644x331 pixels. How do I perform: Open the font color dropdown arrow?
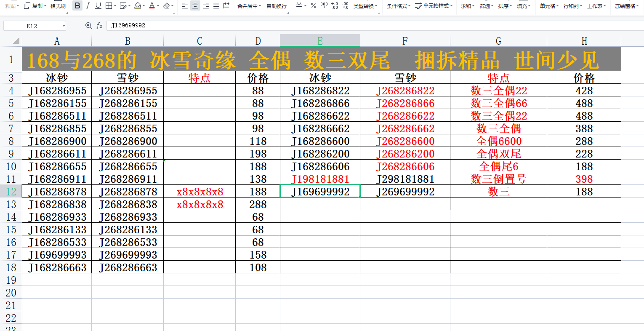(158, 6)
